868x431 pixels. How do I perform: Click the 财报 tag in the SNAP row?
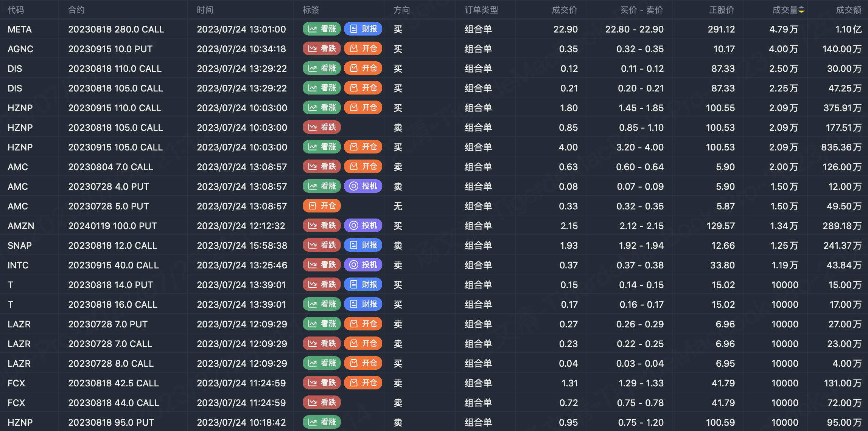363,245
